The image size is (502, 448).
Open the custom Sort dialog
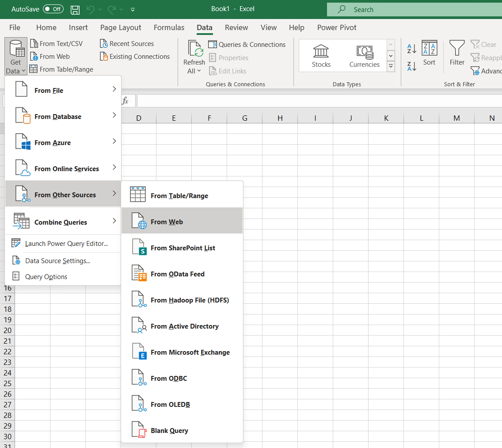pyautogui.click(x=430, y=53)
